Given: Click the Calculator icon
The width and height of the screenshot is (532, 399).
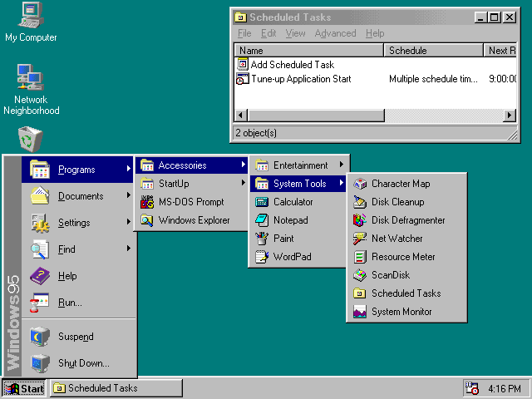Looking at the screenshot, I should pos(262,202).
